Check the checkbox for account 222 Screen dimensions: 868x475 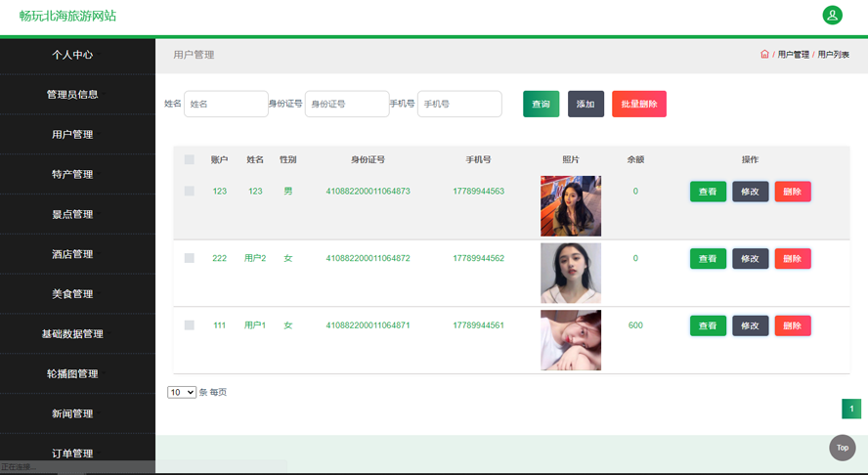click(190, 259)
